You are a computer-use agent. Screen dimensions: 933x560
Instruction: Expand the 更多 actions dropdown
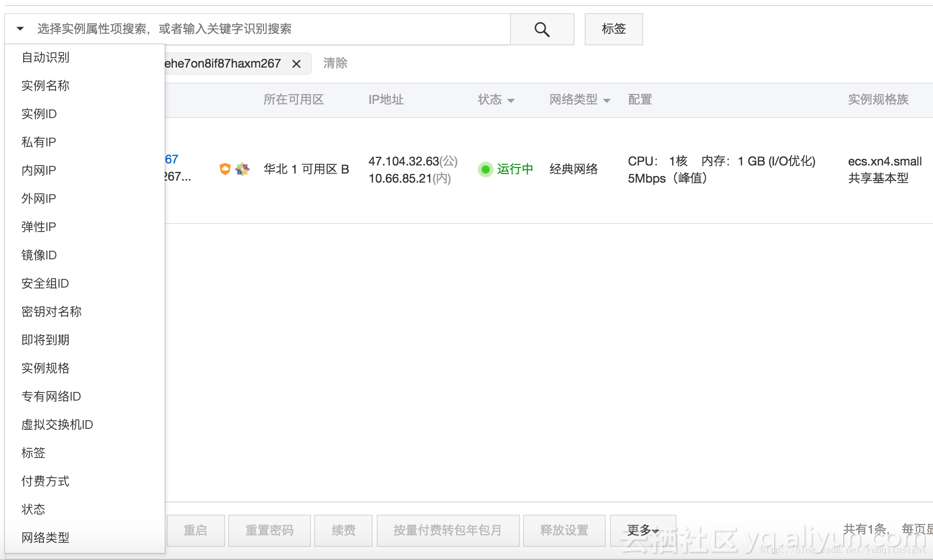[643, 531]
